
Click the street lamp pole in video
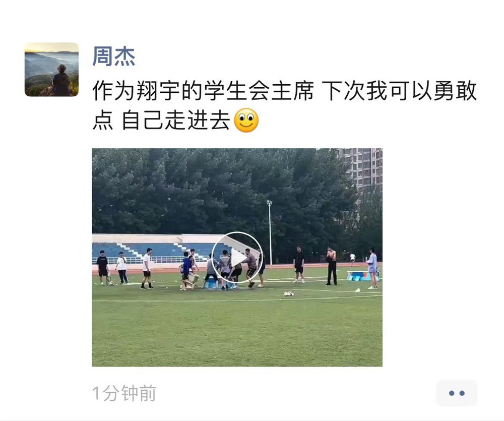coord(270,232)
